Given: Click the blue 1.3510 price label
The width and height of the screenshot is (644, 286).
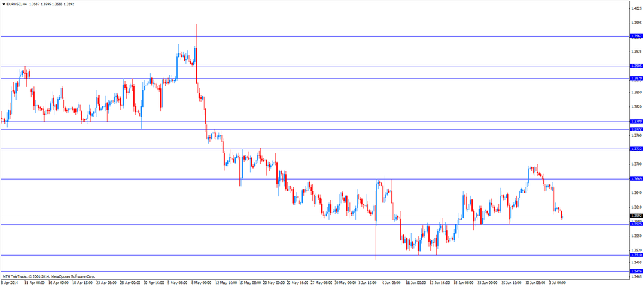Looking at the screenshot, I should pyautogui.click(x=636, y=255).
